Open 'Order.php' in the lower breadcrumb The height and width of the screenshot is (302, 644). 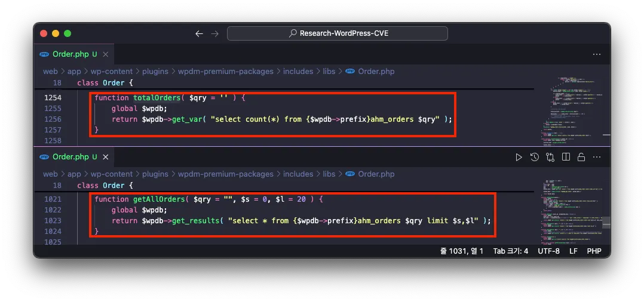pyautogui.click(x=376, y=174)
